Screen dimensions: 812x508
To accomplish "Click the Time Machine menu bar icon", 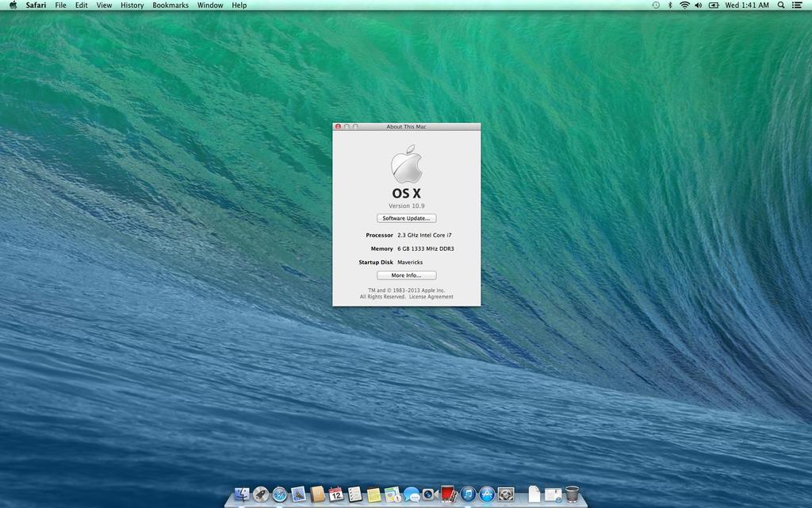I will 656,6.
